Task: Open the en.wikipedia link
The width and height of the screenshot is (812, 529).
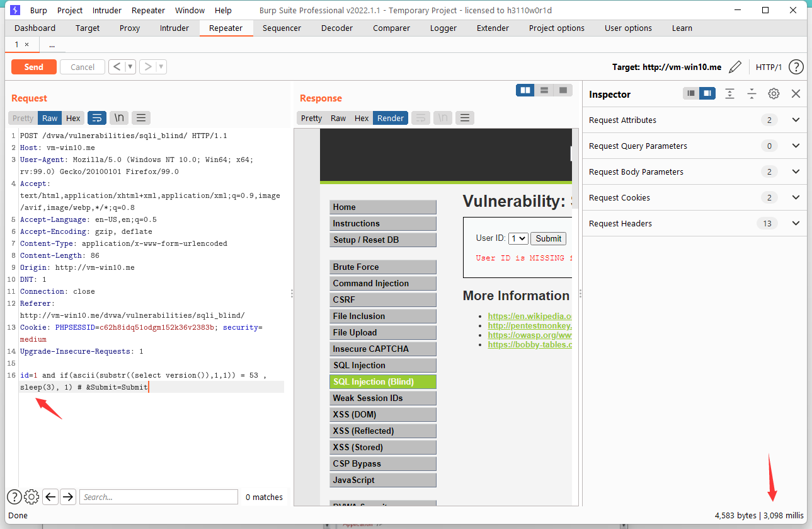Action: [530, 316]
